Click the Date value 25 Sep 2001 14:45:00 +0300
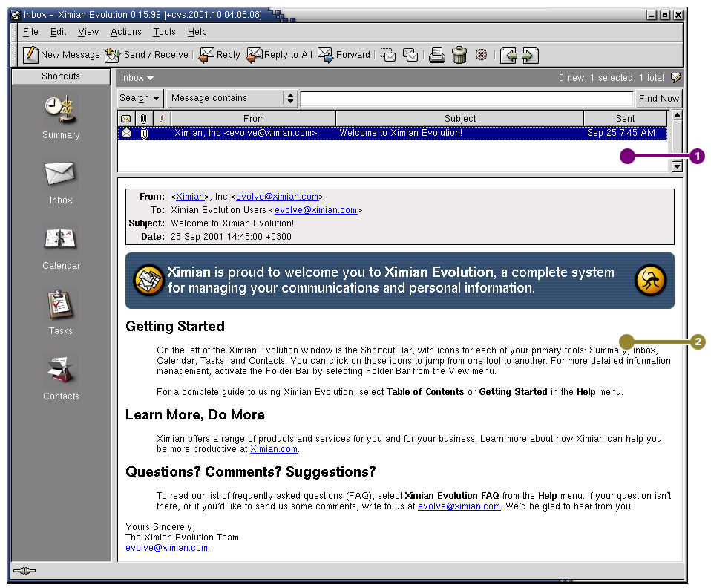 pyautogui.click(x=232, y=237)
